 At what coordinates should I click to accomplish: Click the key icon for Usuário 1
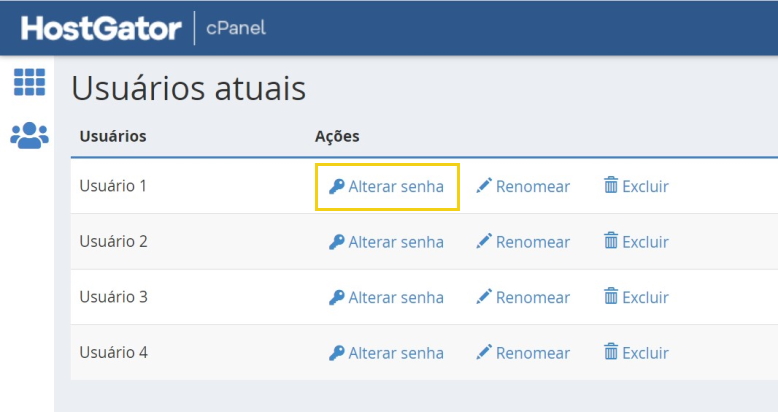tap(336, 187)
